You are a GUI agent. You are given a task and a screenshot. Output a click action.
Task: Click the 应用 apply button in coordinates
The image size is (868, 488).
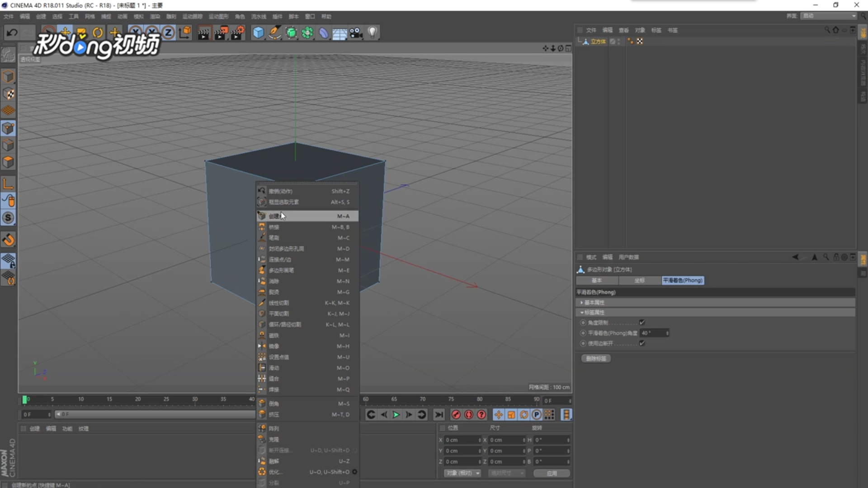coord(552,473)
